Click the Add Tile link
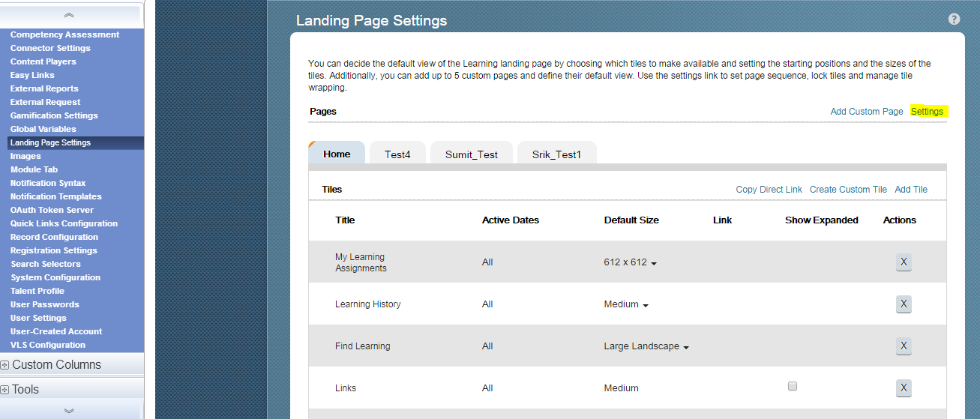 tap(911, 190)
